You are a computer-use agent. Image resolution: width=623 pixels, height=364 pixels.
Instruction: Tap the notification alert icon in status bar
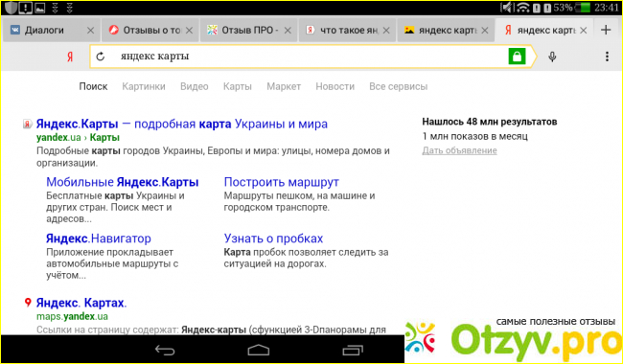point(26,8)
